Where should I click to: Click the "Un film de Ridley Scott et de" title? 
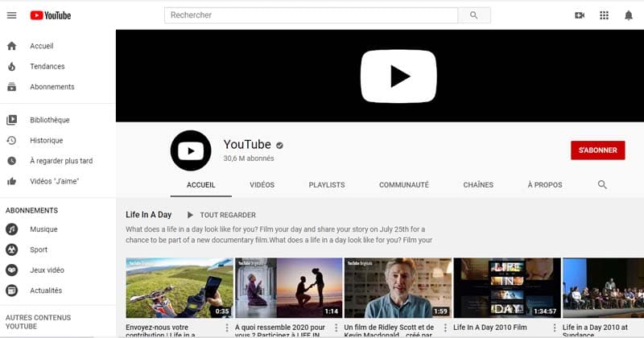click(389, 328)
